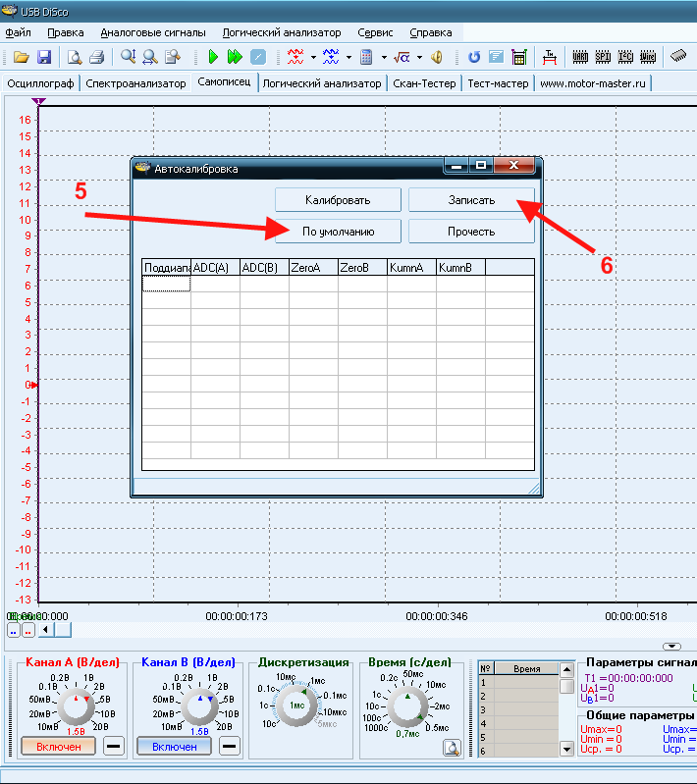
Task: Toggle Канал A Включен button
Action: pos(58,747)
